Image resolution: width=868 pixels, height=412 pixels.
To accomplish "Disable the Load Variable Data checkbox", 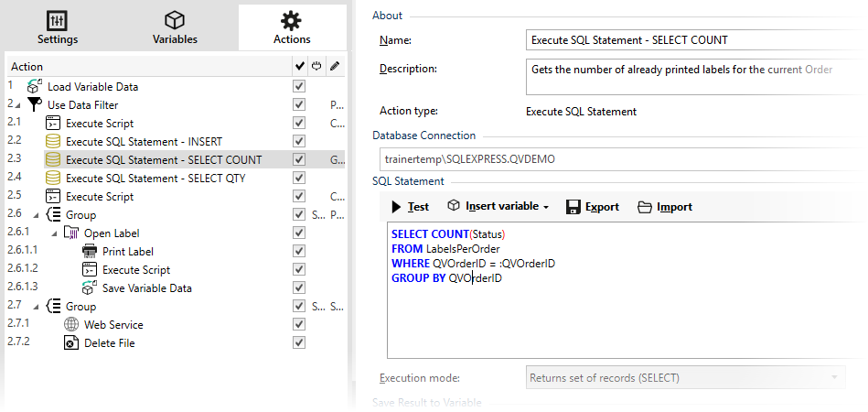I will (298, 87).
